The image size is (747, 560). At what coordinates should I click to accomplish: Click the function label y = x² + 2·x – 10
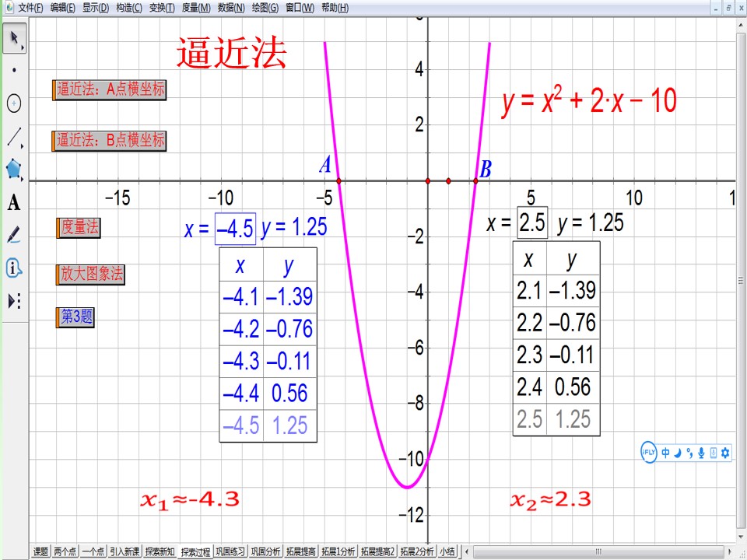point(589,101)
